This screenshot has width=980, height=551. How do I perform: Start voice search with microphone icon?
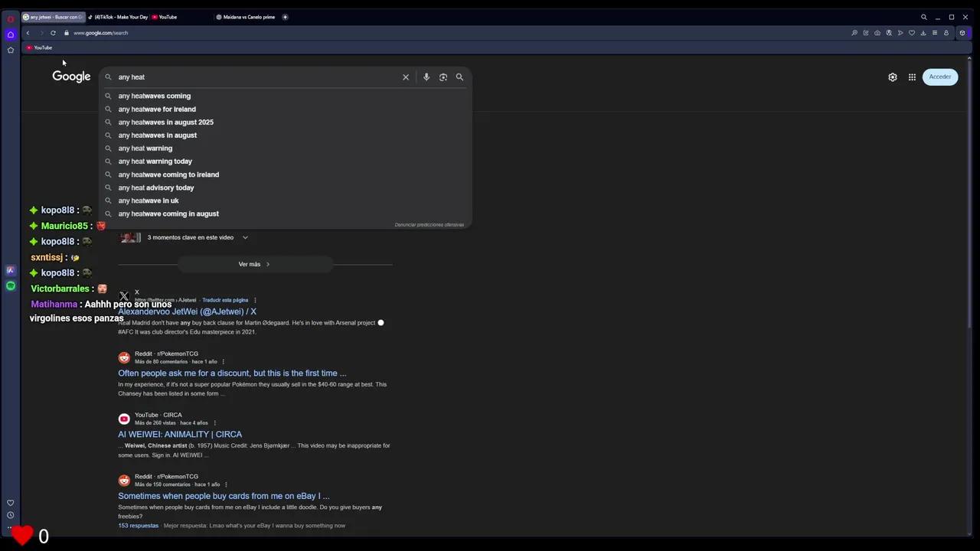coord(426,77)
